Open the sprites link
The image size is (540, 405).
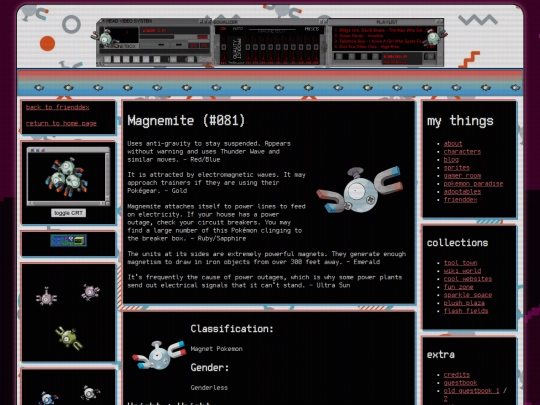[x=457, y=168]
